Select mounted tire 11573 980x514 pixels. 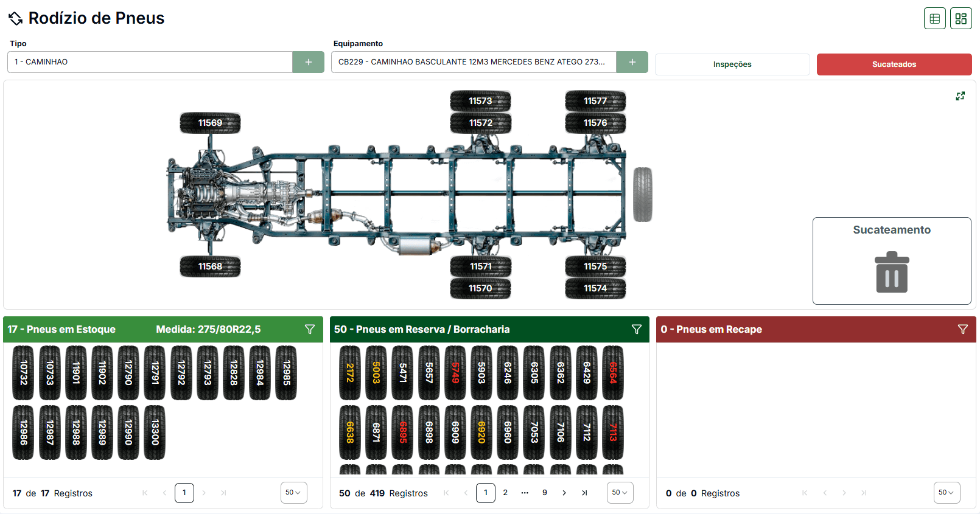click(x=481, y=101)
